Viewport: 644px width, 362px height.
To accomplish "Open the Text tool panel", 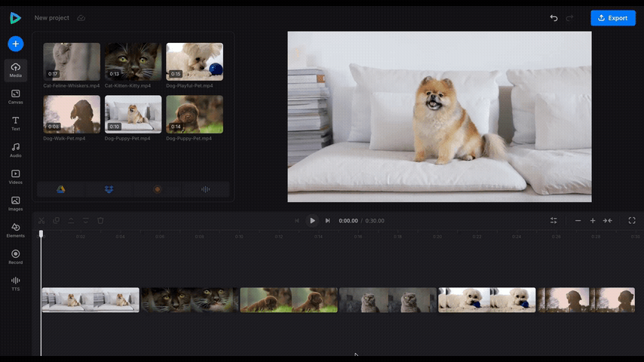I will [16, 123].
